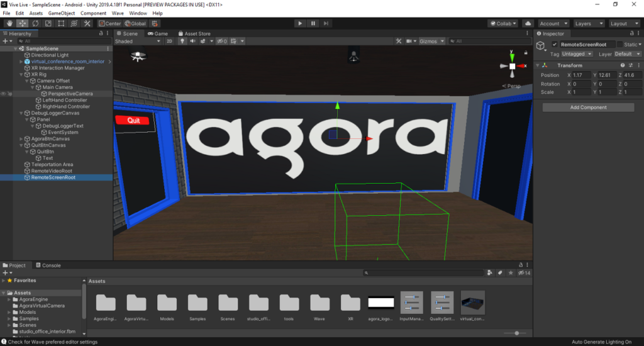
Task: Select the Move tool
Action: (22, 23)
